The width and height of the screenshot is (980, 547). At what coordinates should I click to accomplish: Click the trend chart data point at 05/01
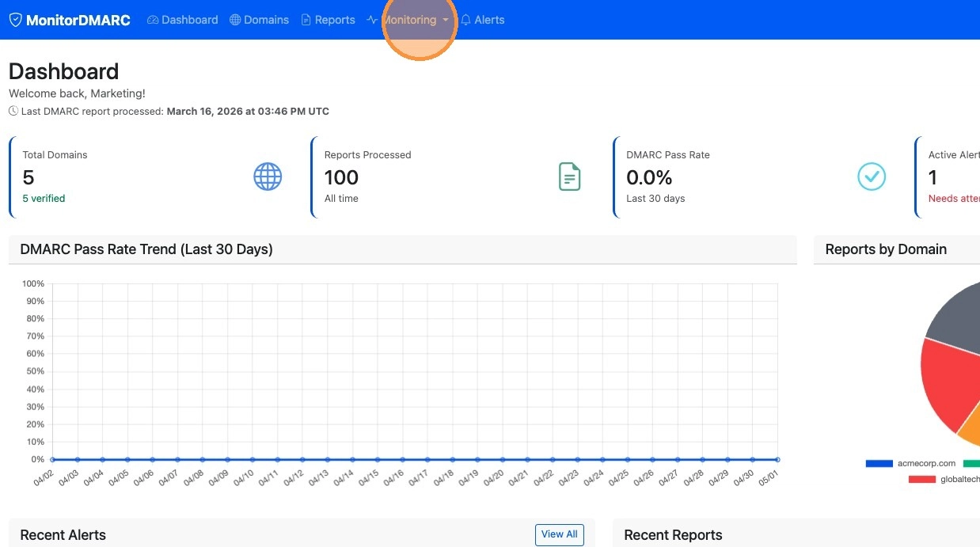(x=777, y=459)
